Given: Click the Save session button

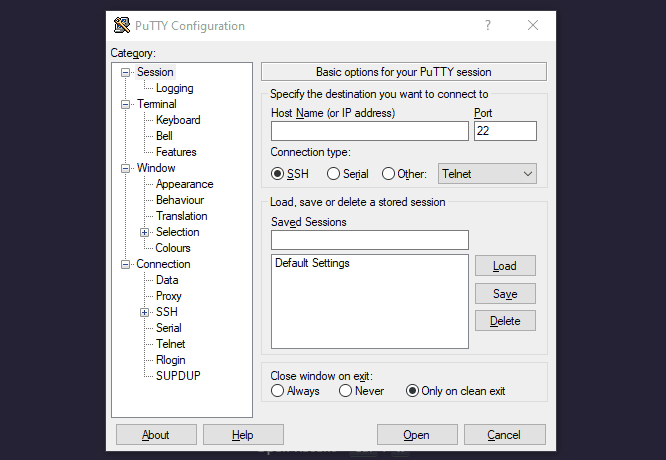Looking at the screenshot, I should [x=505, y=293].
